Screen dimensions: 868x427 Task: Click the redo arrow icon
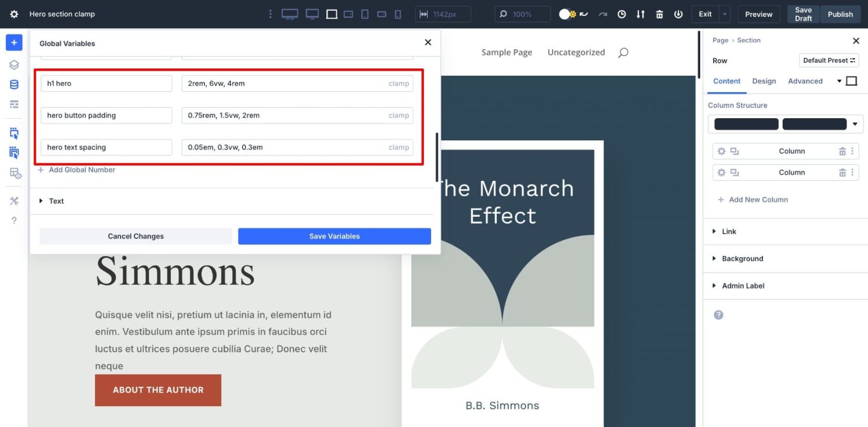(x=602, y=14)
